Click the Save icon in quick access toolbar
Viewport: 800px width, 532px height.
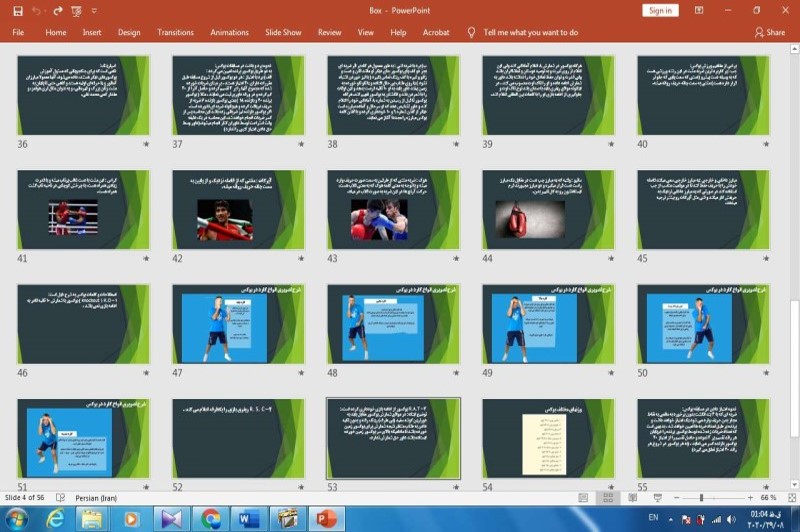coord(17,10)
